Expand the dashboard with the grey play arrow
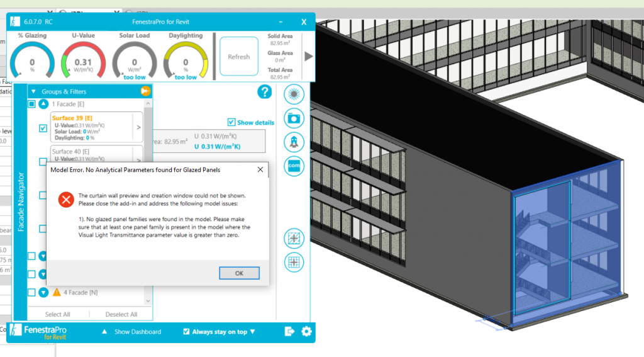 coord(308,56)
